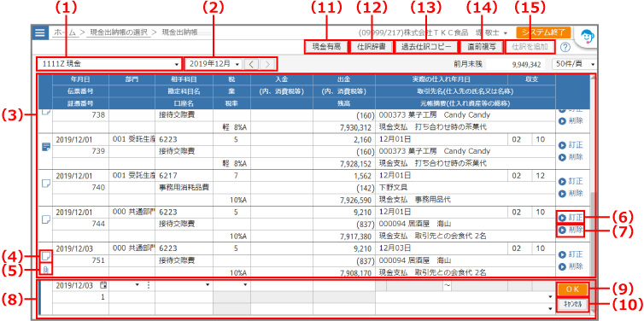Click 削除 for voucher 739

click(571, 157)
